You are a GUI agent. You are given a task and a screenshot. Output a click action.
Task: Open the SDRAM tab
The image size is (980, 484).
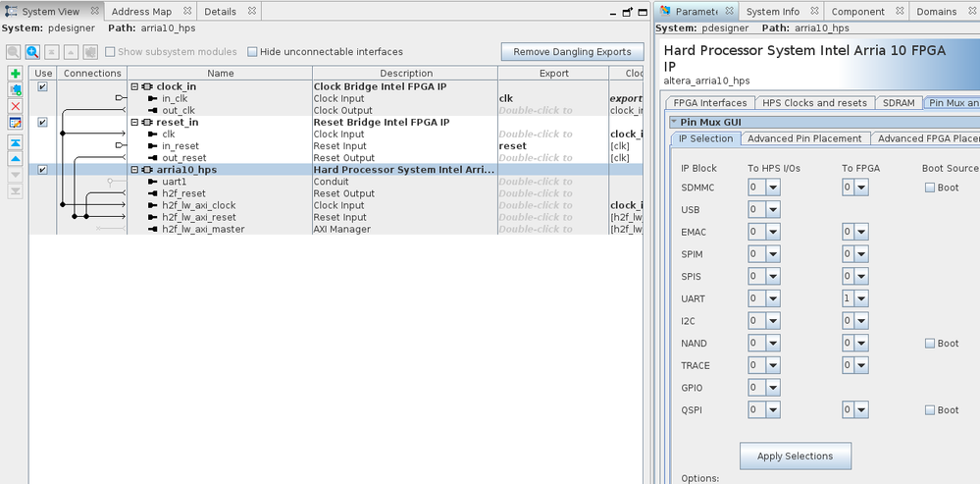(899, 102)
